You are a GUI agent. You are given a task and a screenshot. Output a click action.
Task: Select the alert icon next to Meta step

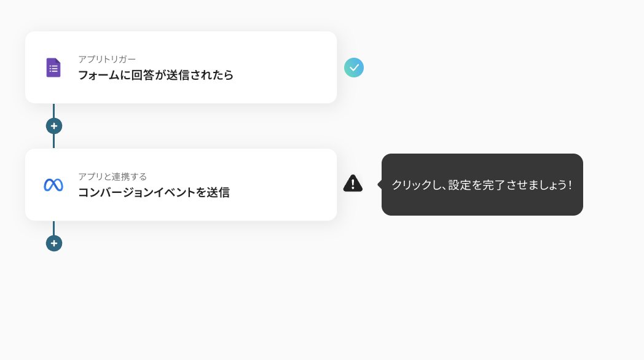click(x=353, y=183)
